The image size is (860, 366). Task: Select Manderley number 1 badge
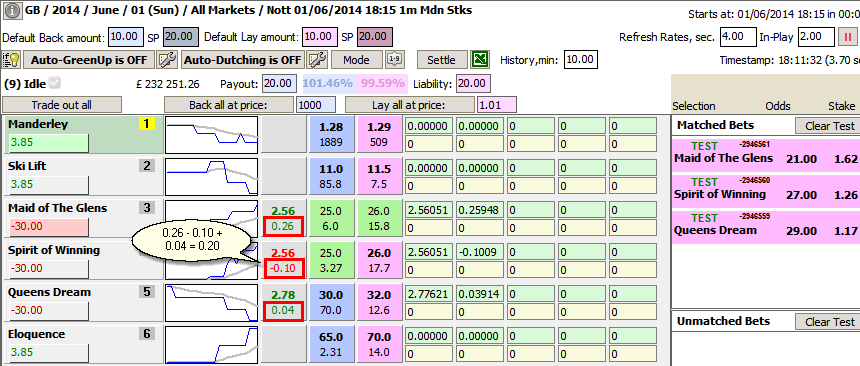(146, 124)
